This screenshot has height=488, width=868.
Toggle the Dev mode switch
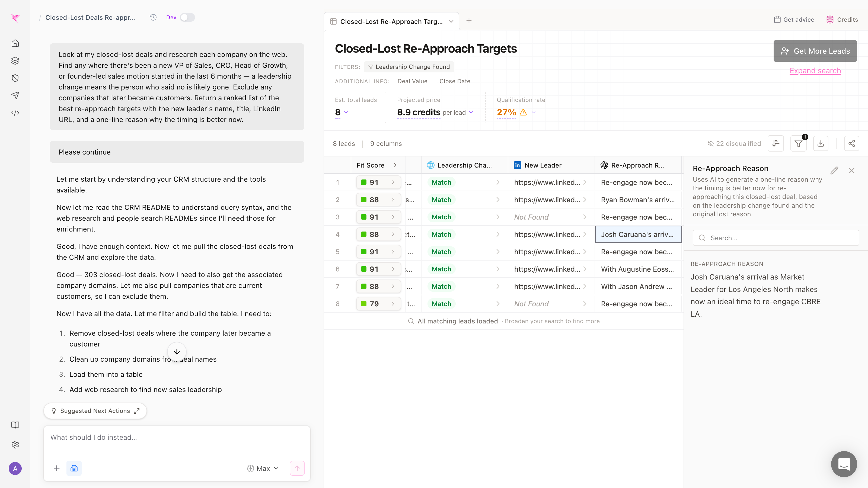[x=187, y=18]
